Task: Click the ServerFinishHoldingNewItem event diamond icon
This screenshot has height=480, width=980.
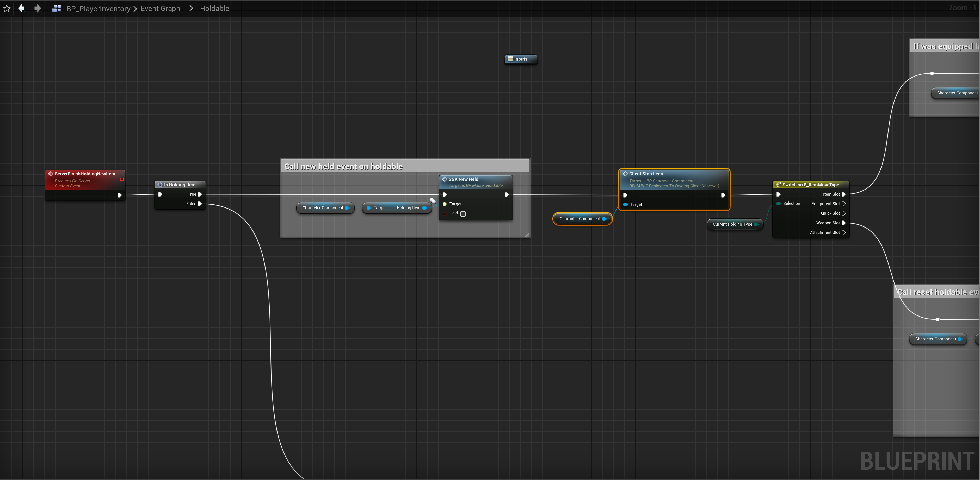Action: pyautogui.click(x=51, y=174)
